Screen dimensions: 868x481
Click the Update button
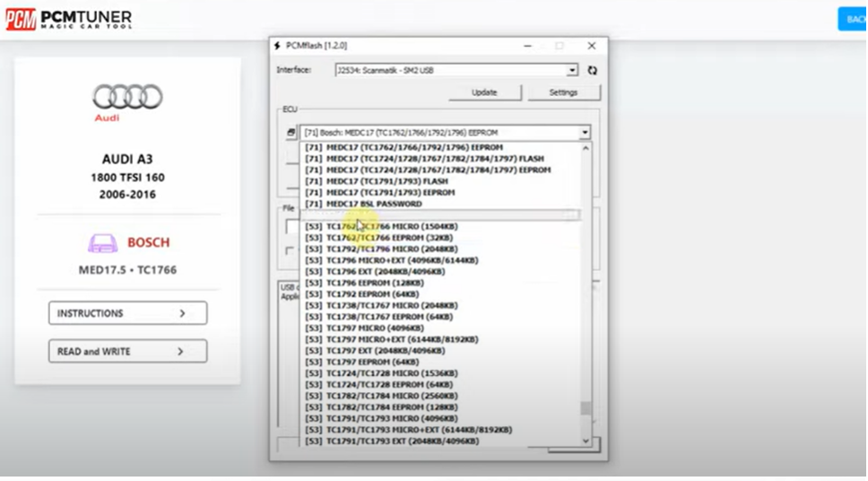484,92
